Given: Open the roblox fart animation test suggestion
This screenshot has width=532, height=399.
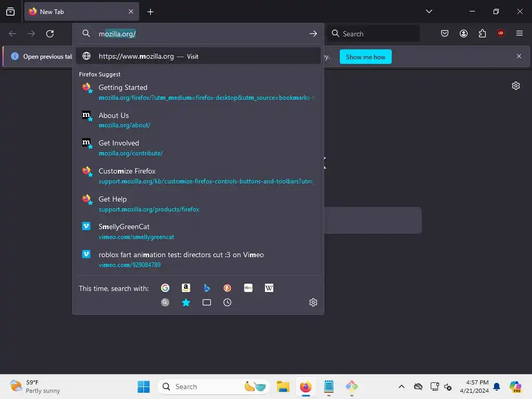Looking at the screenshot, I should pyautogui.click(x=198, y=260).
